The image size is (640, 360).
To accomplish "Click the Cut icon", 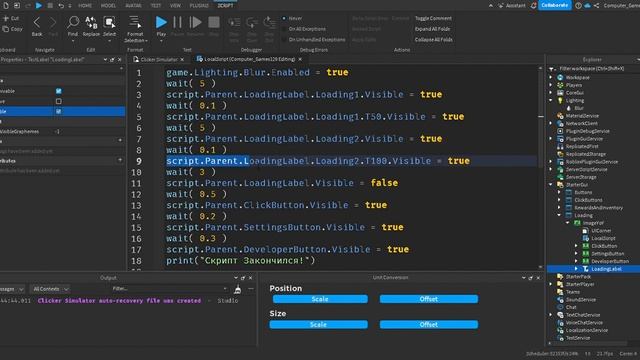I will pyautogui.click(x=6, y=18).
